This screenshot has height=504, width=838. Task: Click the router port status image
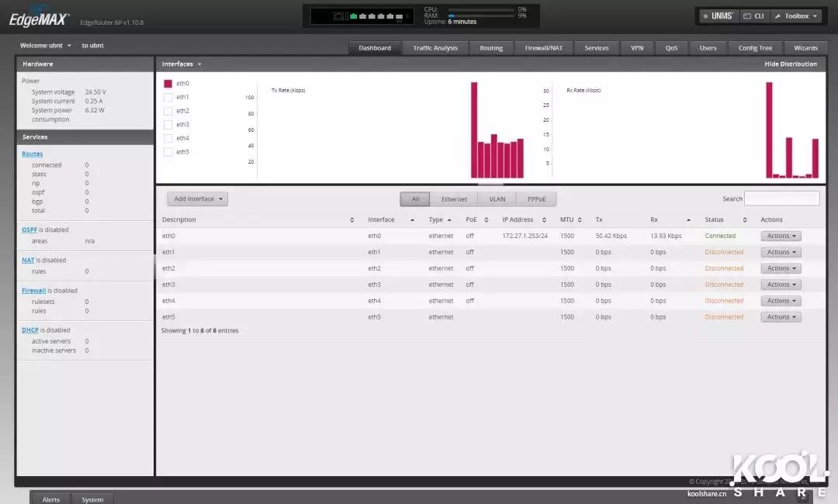362,16
